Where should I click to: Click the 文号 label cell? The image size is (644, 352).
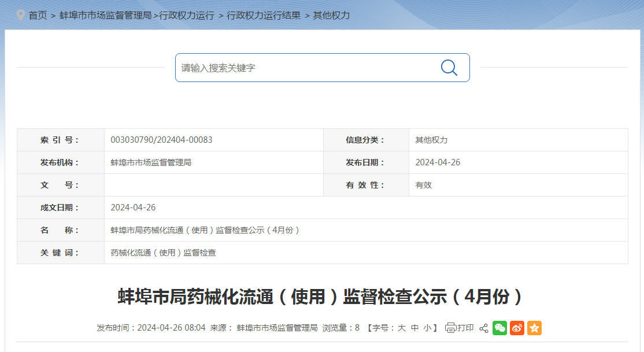coord(61,185)
